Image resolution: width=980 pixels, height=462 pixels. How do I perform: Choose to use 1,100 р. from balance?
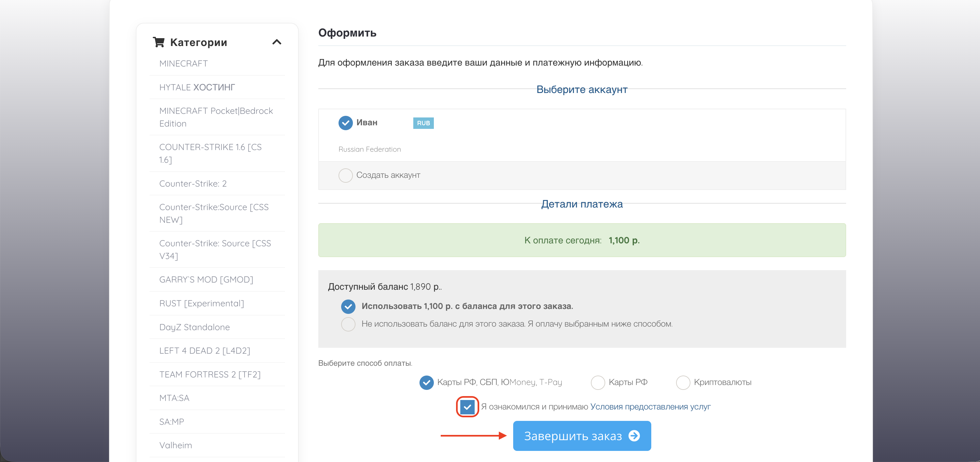[348, 306]
